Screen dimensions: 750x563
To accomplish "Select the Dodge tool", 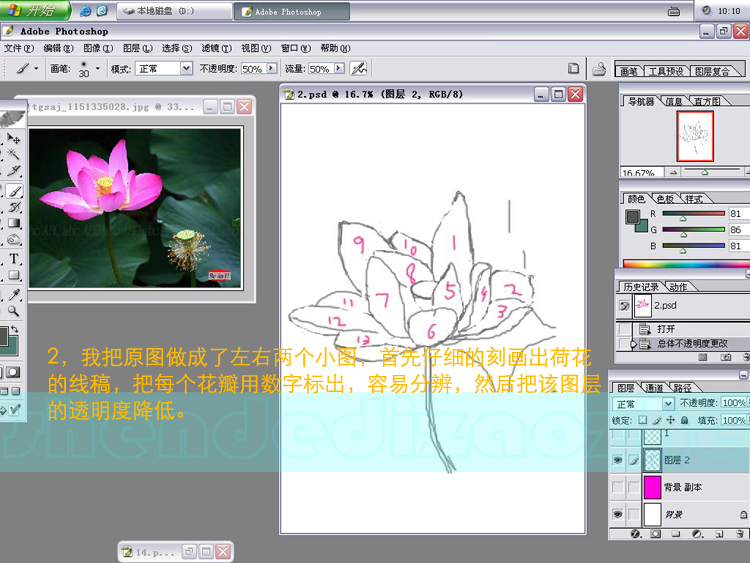I will coord(14,240).
